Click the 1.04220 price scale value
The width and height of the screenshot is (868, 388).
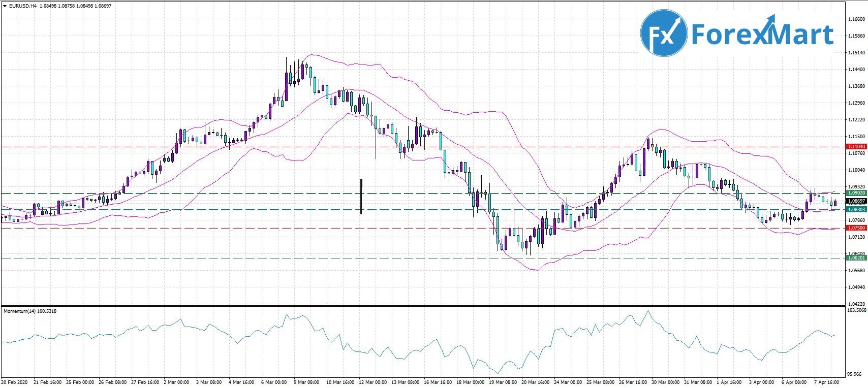856,304
